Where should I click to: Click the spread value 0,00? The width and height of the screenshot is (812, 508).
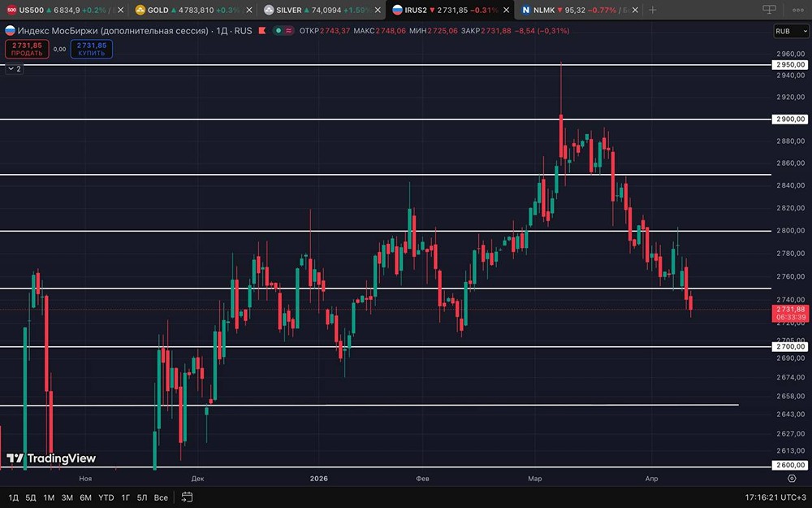tap(59, 50)
